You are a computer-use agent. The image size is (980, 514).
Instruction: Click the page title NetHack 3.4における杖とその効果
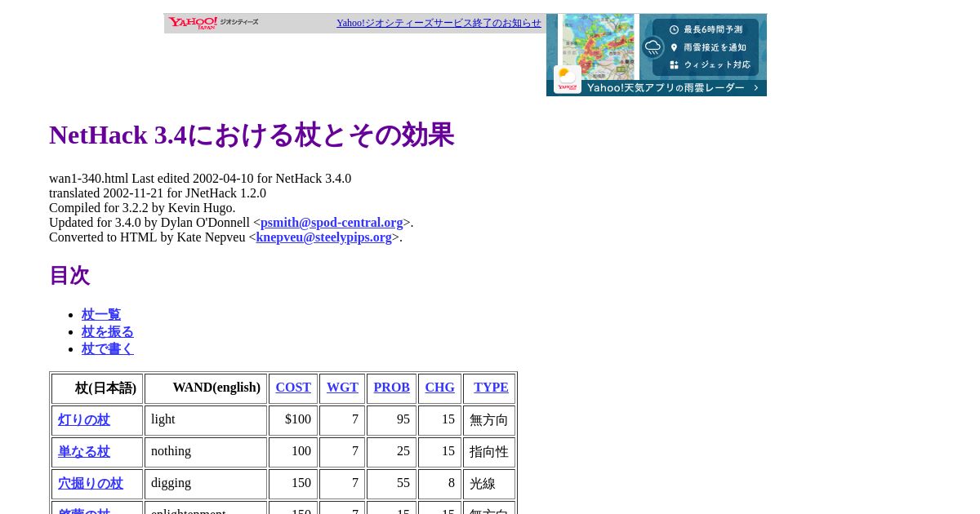tap(252, 135)
